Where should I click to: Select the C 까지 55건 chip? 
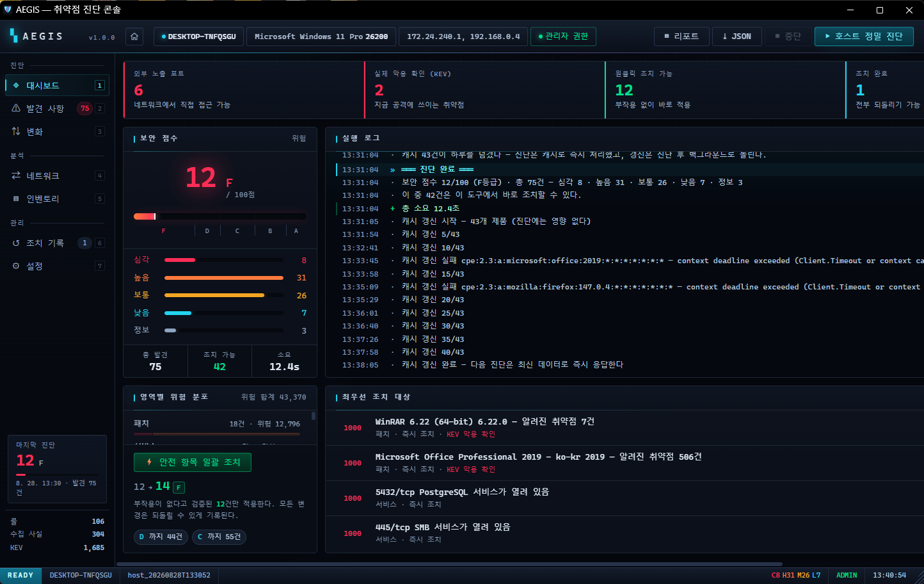tap(219, 537)
